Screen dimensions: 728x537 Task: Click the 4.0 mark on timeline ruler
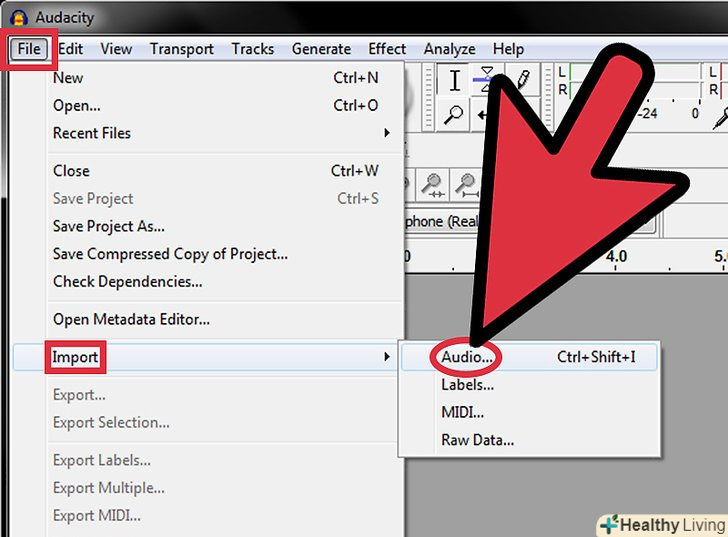pyautogui.click(x=617, y=256)
